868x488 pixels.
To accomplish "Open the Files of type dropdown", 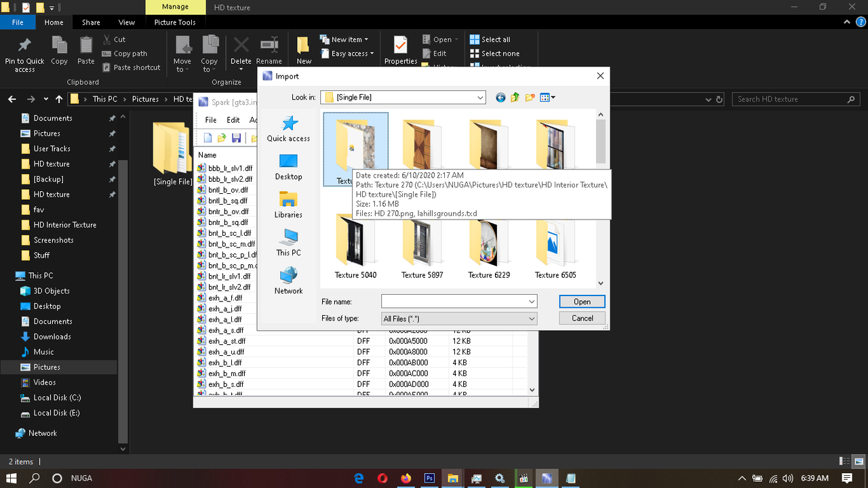I will tap(459, 319).
